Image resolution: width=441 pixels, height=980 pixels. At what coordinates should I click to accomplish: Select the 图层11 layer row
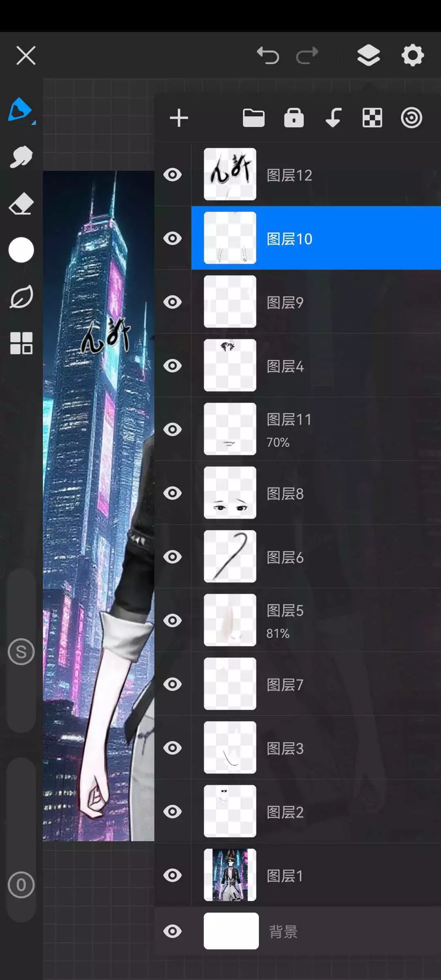click(x=316, y=429)
